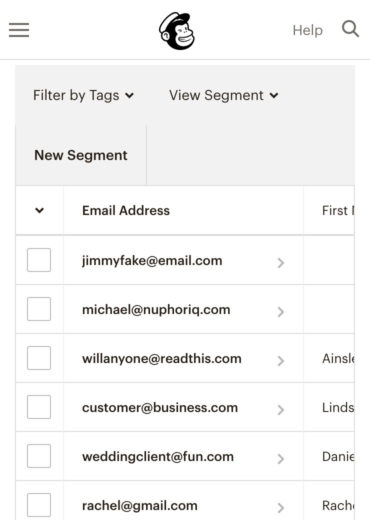
Task: Click the Help link
Action: 307,30
